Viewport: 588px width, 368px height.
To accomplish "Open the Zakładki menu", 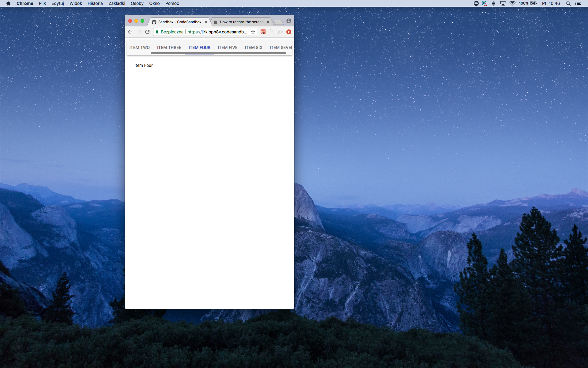I will [117, 3].
